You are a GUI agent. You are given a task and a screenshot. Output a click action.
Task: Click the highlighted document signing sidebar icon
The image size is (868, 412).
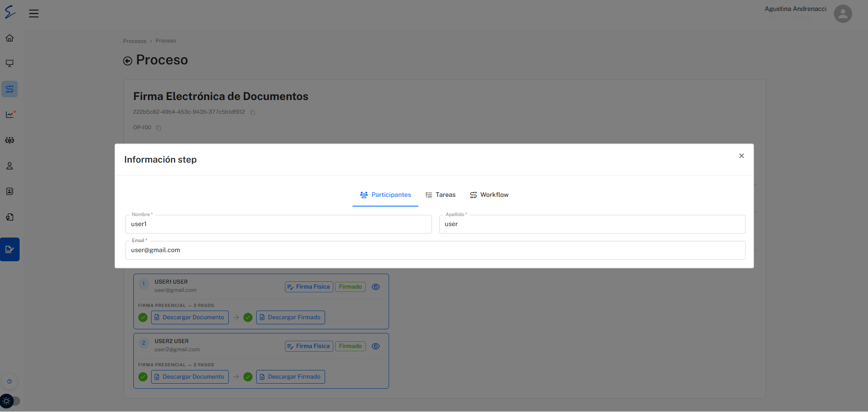pos(10,249)
